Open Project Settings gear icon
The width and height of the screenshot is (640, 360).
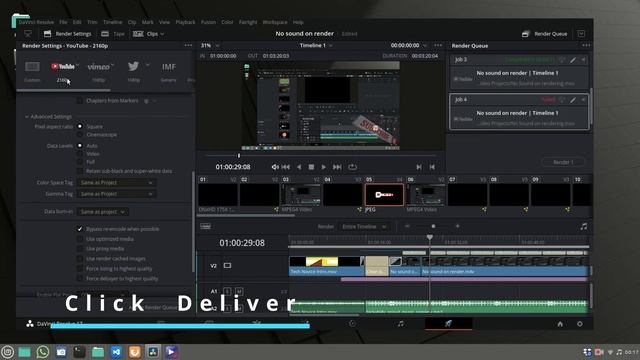(x=580, y=324)
